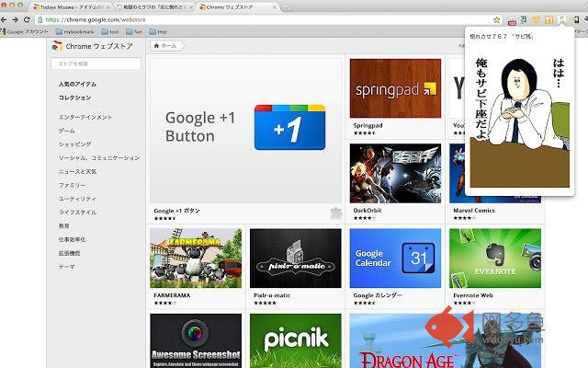Select the Chrome ウェブストア browser tab

[x=237, y=7]
